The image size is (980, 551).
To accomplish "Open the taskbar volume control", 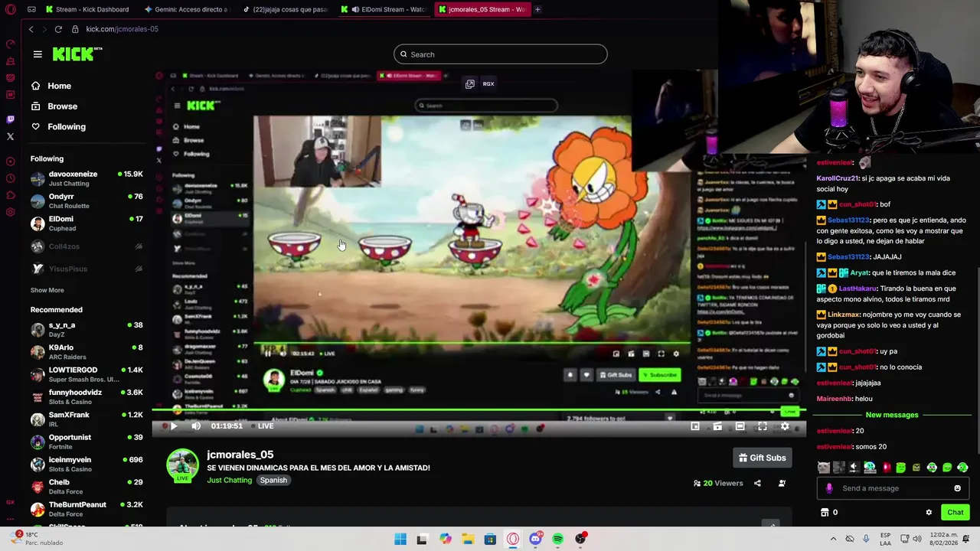I will 918,539.
